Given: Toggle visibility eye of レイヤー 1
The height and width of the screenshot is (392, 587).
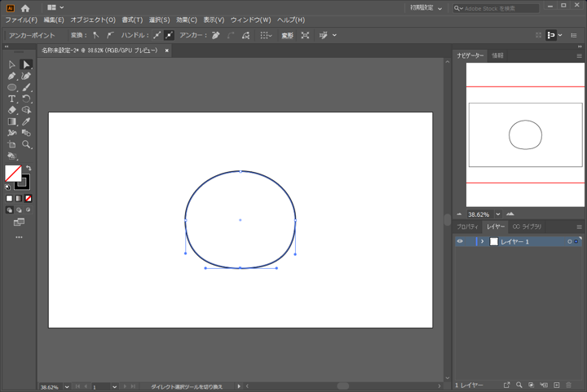Looking at the screenshot, I should pyautogui.click(x=460, y=241).
